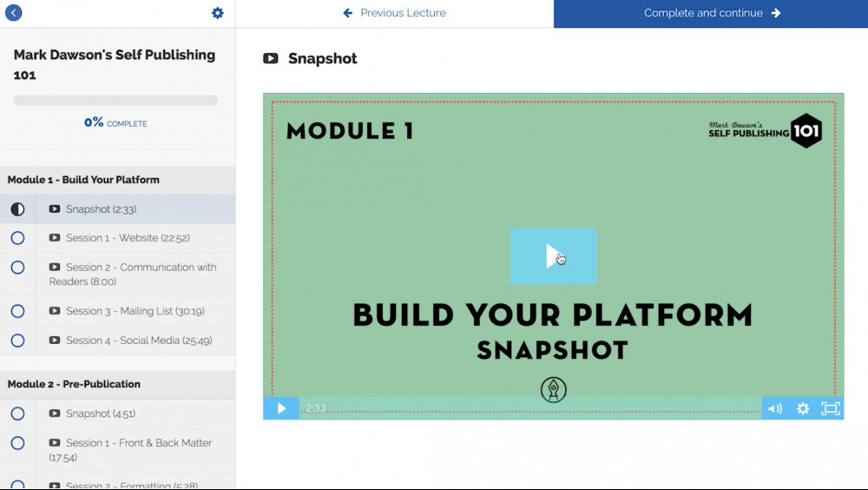Image resolution: width=868 pixels, height=490 pixels.
Task: Toggle completion circle for Session 2 - Communication with Readers
Action: pos(17,268)
